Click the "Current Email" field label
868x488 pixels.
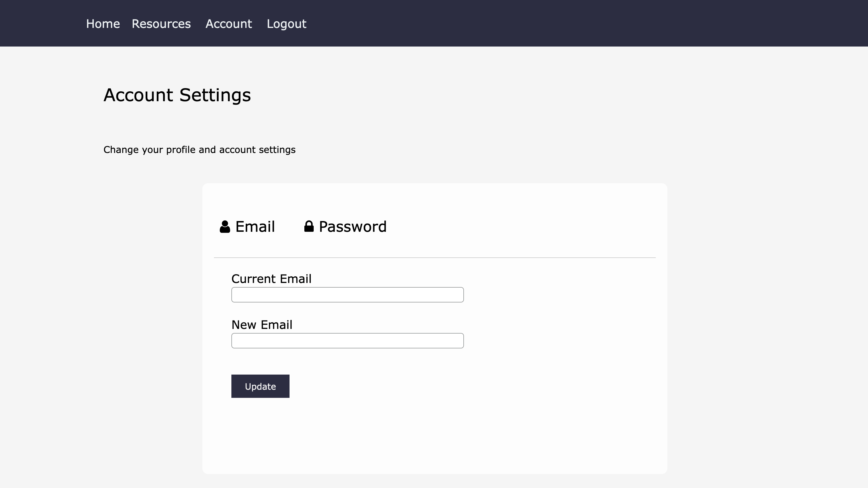coord(271,279)
